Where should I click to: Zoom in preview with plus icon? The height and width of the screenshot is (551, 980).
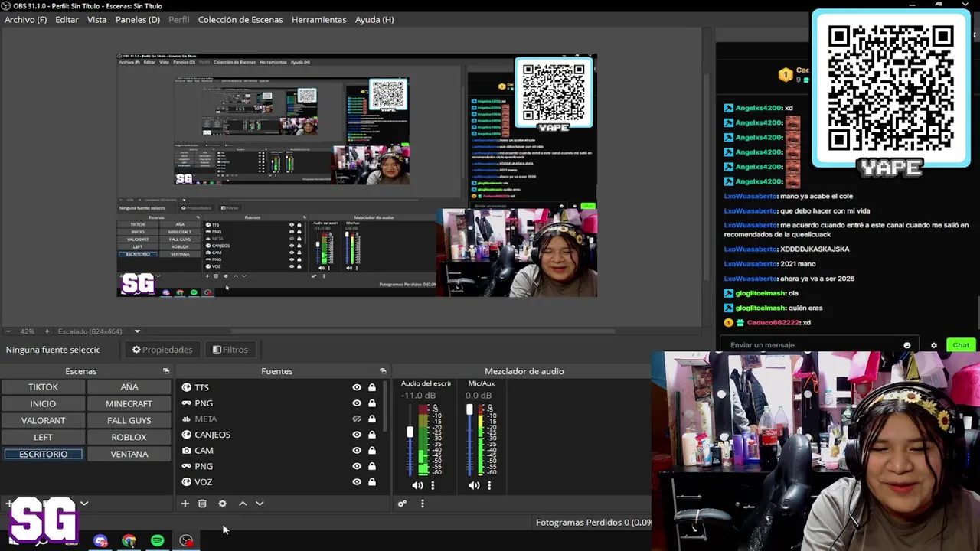tap(47, 331)
